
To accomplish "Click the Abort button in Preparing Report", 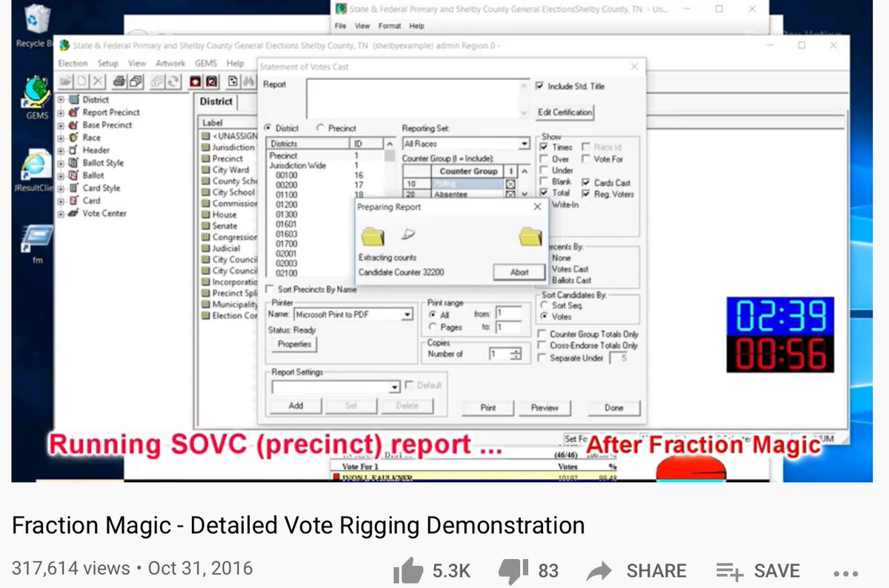I will point(519,272).
